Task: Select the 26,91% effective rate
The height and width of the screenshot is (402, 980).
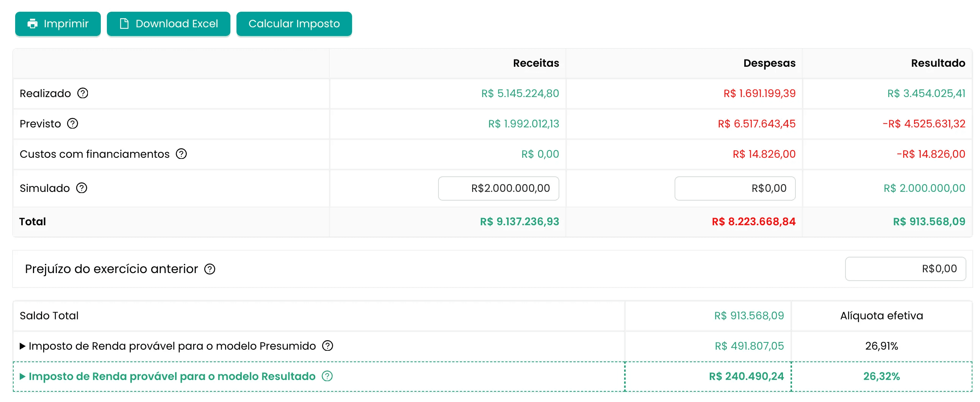Action: [x=881, y=345]
